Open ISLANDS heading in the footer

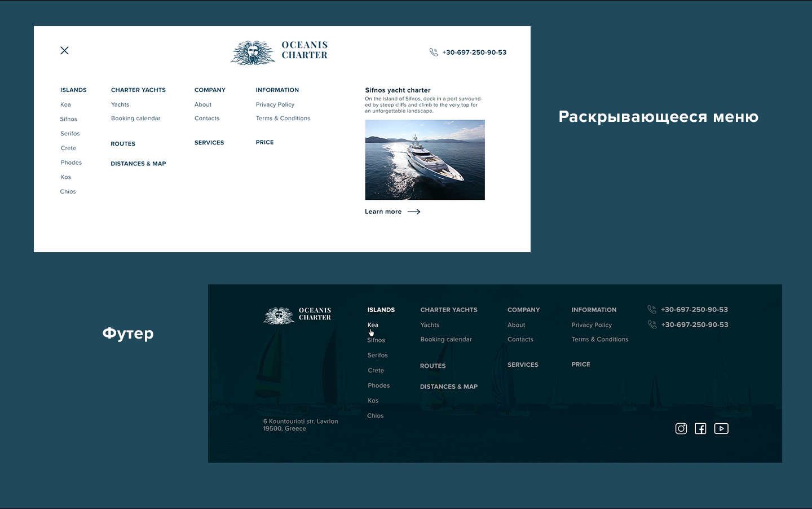(381, 310)
